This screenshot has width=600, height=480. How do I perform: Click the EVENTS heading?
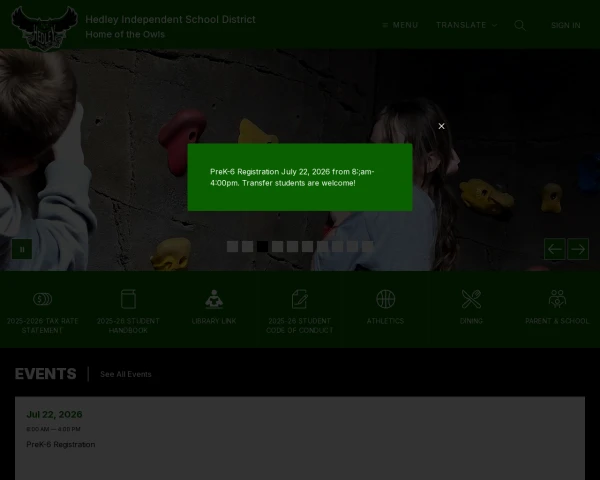[x=46, y=374]
